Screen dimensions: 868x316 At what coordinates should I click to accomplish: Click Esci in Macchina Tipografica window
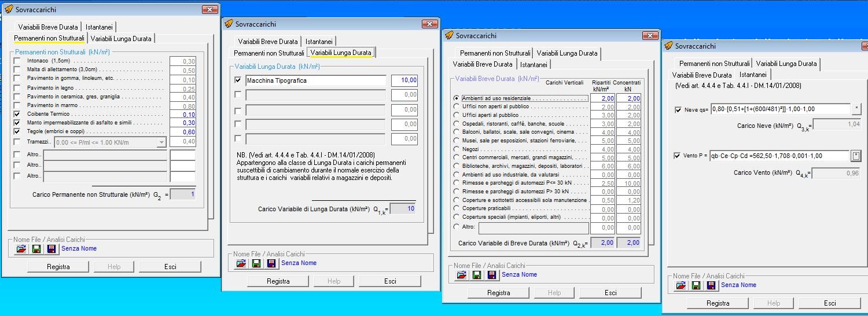[x=391, y=281]
